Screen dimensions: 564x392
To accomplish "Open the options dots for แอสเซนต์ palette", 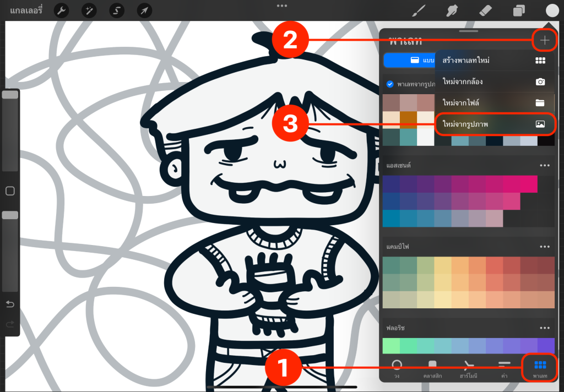I will (x=545, y=165).
